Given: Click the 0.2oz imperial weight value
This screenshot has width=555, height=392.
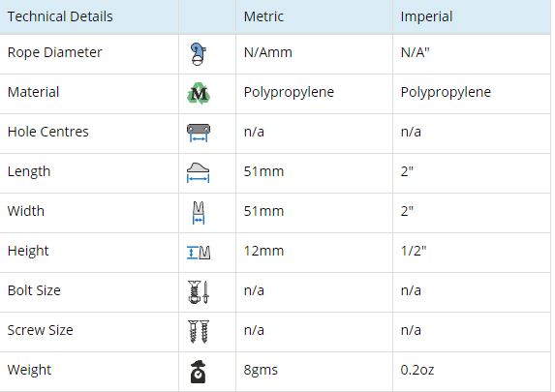Looking at the screenshot, I should coord(417,370).
